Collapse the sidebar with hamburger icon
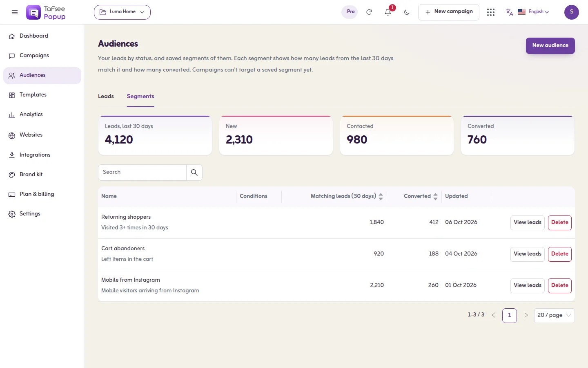 15,12
